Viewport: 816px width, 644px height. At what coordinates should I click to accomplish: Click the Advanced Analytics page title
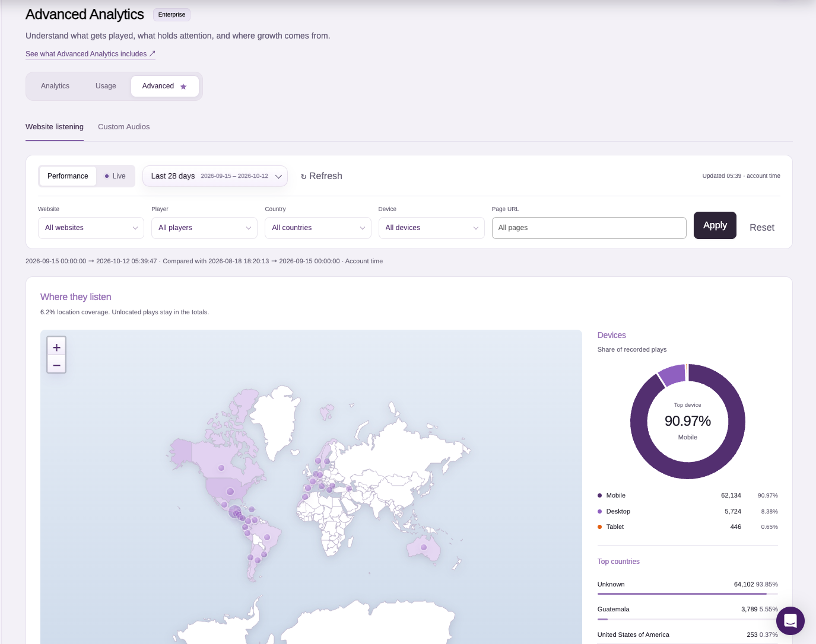pos(85,14)
